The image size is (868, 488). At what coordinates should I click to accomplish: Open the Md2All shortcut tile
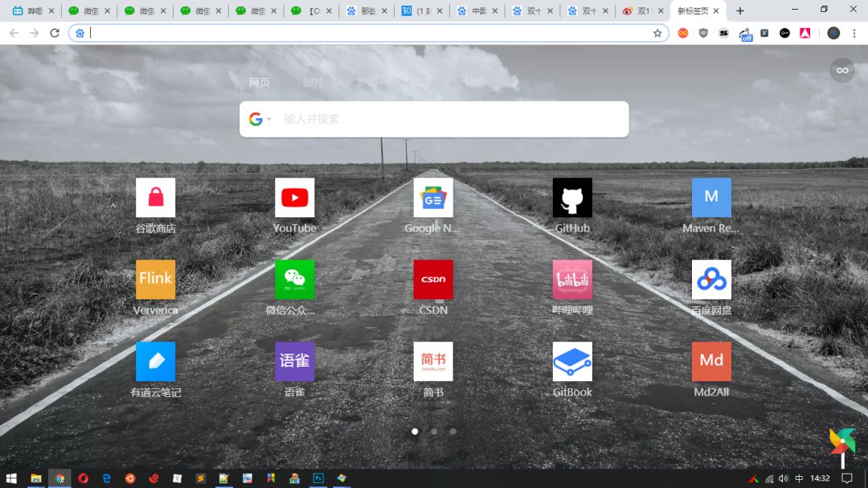[x=711, y=362]
